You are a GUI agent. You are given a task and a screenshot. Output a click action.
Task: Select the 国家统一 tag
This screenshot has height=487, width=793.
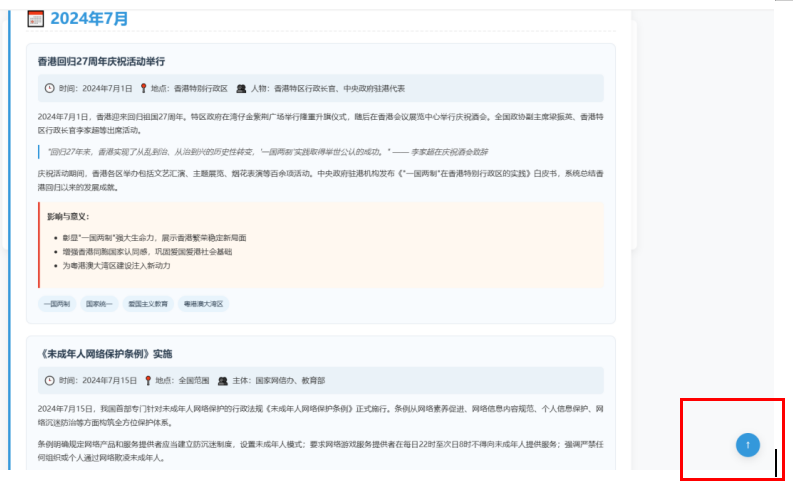[x=99, y=304]
